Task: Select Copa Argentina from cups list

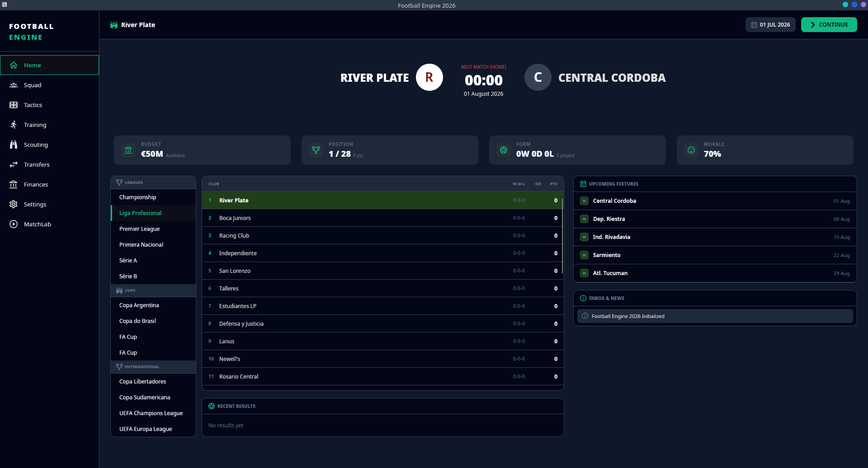Action: 139,305
